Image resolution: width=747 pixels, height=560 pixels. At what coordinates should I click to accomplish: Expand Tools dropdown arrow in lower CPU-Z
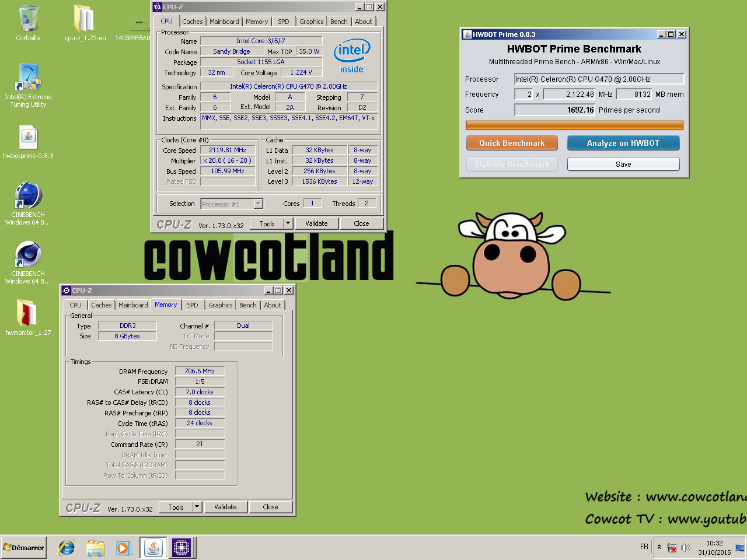pos(197,507)
